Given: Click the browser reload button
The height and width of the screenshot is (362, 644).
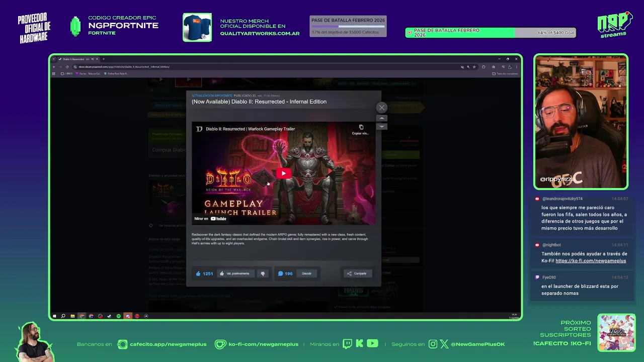Looking at the screenshot, I should pos(67,67).
